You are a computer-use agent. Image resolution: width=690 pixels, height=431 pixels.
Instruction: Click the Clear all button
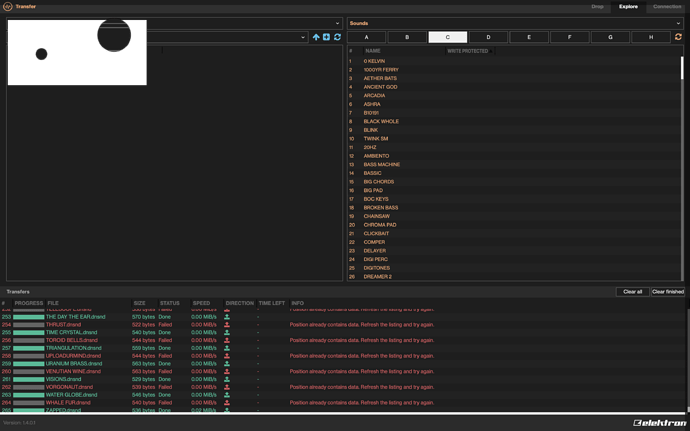[632, 292]
